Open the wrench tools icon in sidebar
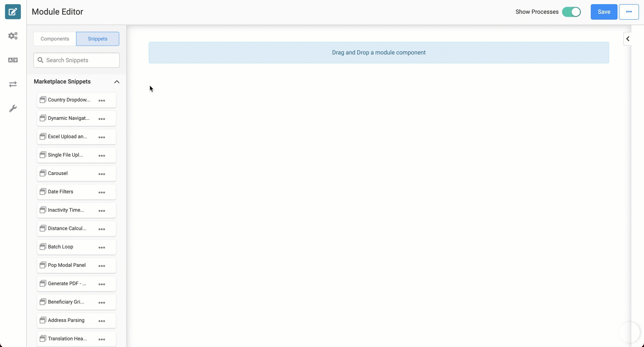Screen dimensions: 644x347 pos(13,109)
